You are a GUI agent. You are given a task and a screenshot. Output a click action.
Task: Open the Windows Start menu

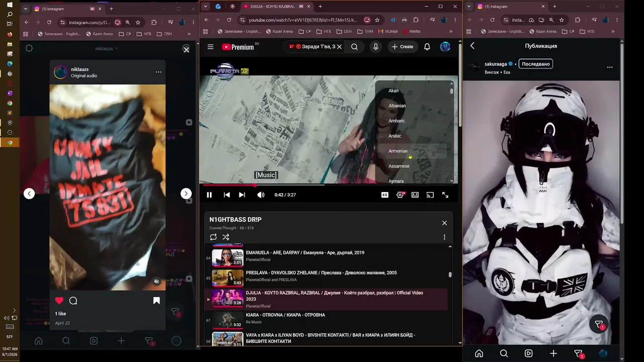(10, 5)
